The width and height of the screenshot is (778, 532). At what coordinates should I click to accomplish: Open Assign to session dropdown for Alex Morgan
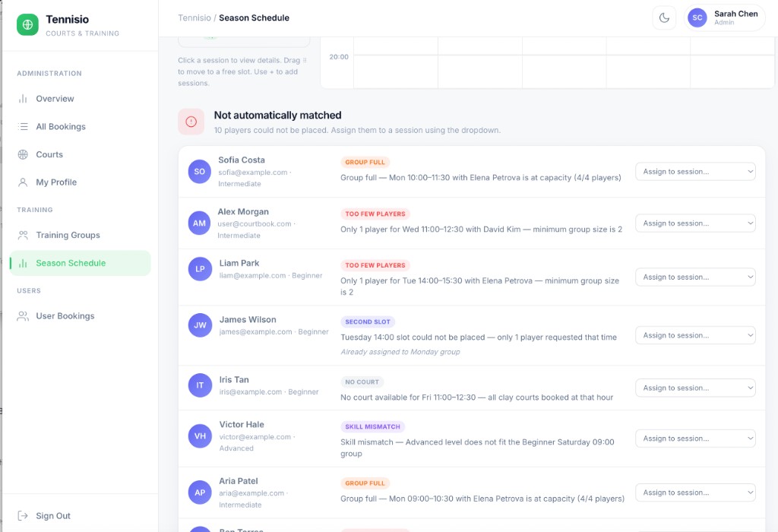click(695, 223)
